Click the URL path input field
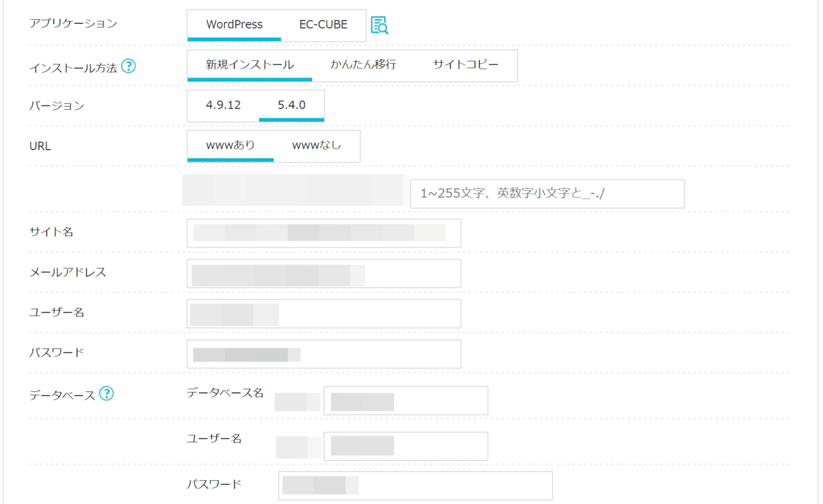823x504 pixels. 547,194
